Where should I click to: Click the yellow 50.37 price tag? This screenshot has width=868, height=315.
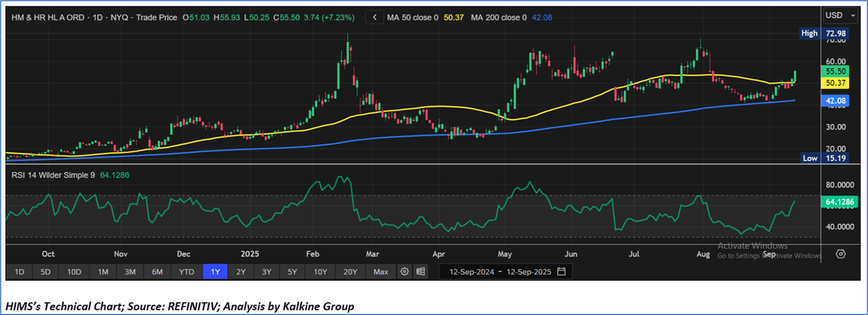coord(835,83)
